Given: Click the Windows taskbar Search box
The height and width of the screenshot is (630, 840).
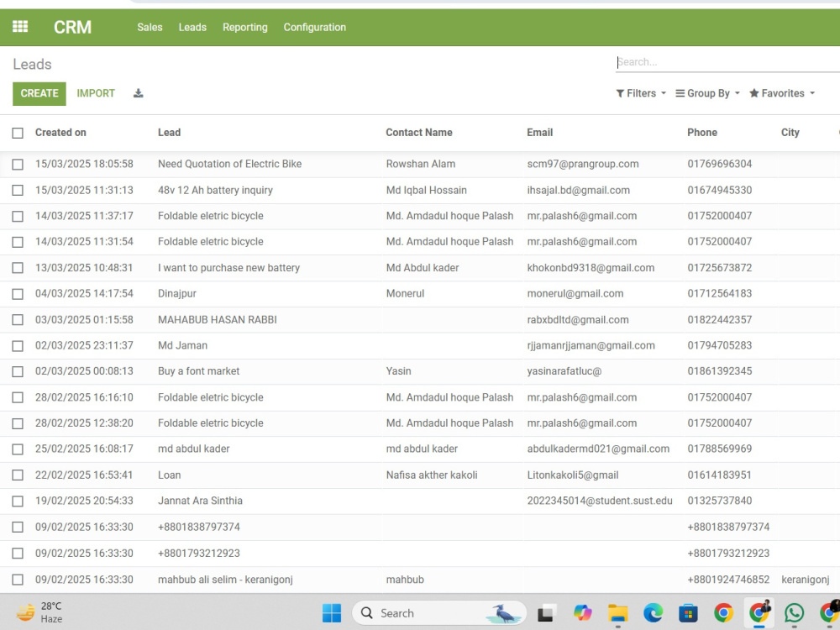Looking at the screenshot, I should pyautogui.click(x=439, y=613).
